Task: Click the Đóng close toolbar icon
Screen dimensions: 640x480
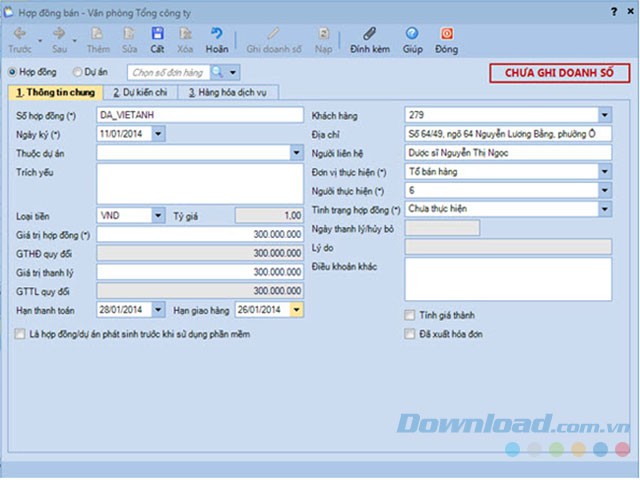Action: click(447, 35)
